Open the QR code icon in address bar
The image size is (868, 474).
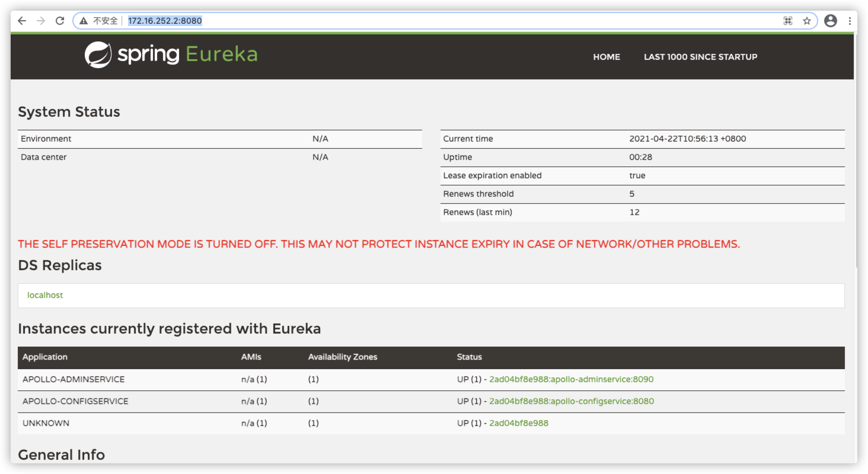click(788, 21)
